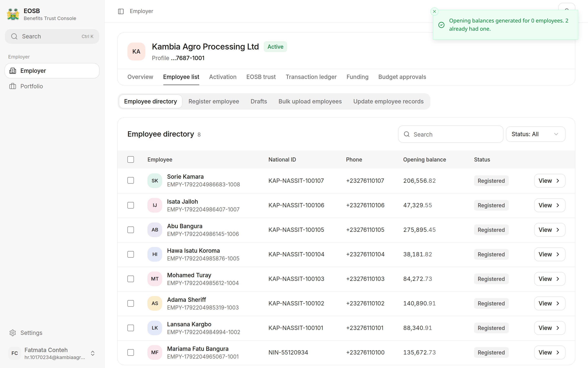Image resolution: width=588 pixels, height=368 pixels.
Task: Dismiss the opening balances notification
Action: pyautogui.click(x=434, y=11)
